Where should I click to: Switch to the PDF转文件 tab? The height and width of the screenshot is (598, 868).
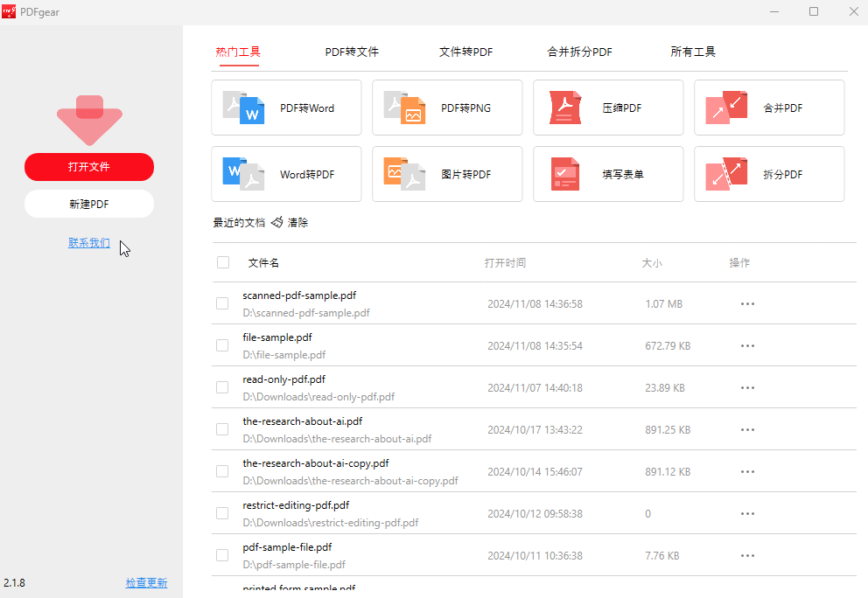352,52
